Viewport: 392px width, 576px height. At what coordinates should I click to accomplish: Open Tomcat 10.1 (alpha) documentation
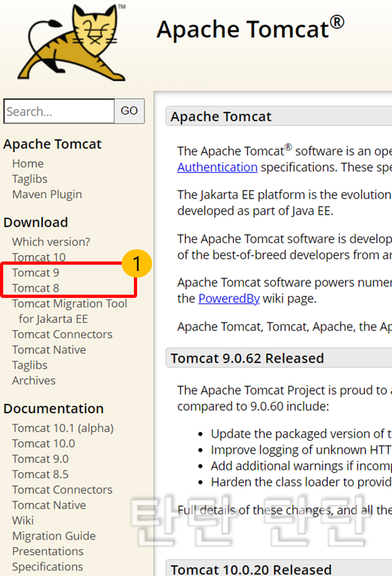click(63, 428)
